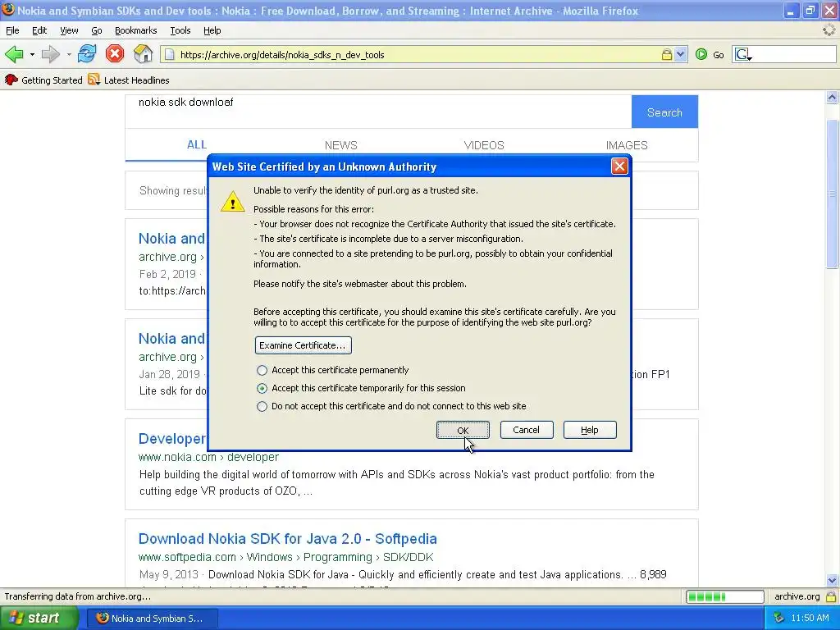Screen dimensions: 840x630
Task: Click the 'Feb 2, 2019' result date
Action: 167,274
